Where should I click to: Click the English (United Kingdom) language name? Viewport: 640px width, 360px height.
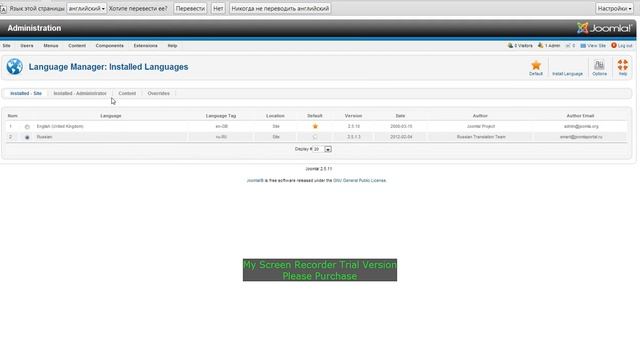tap(60, 127)
